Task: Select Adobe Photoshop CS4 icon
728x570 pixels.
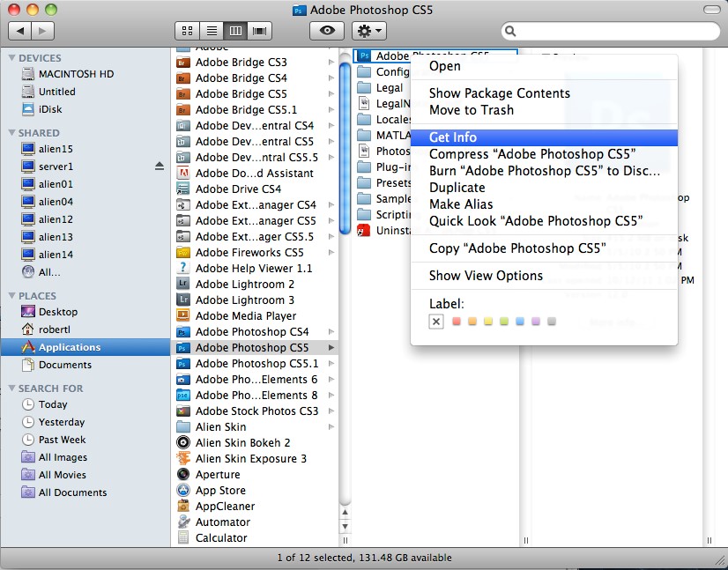Action: pos(183,332)
